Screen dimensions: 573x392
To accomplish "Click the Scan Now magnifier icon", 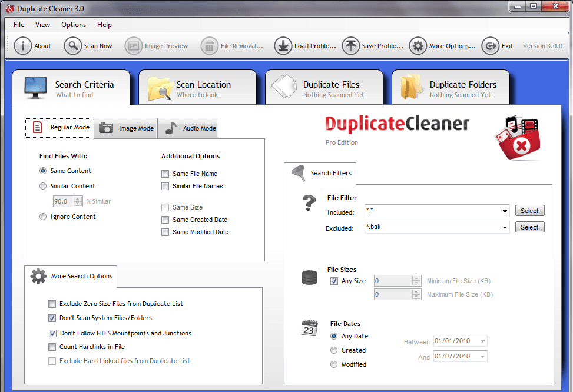I will pos(72,46).
